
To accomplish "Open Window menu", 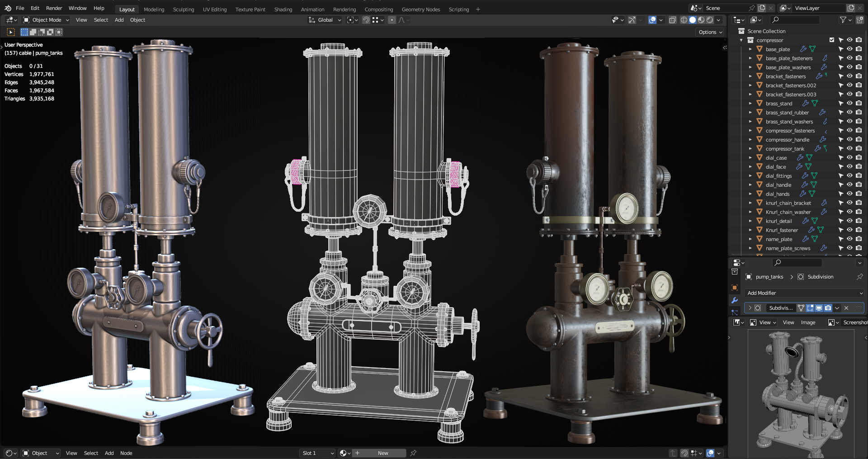I will point(77,8).
